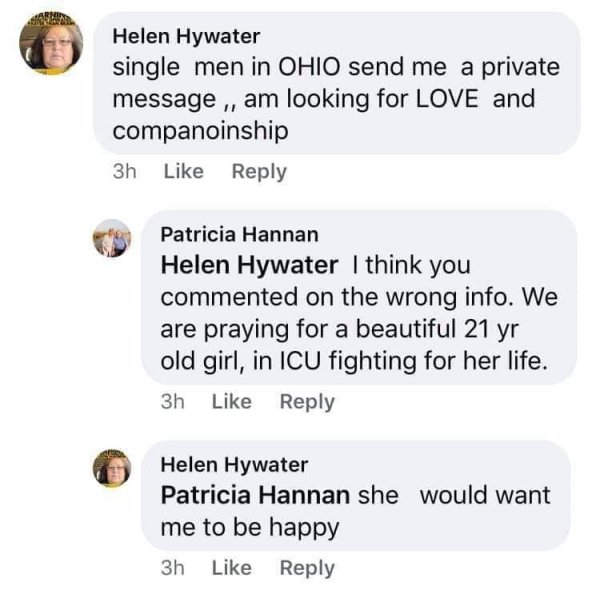Open Patricia Hannan's profile picture
600x598 pixels.
112,239
